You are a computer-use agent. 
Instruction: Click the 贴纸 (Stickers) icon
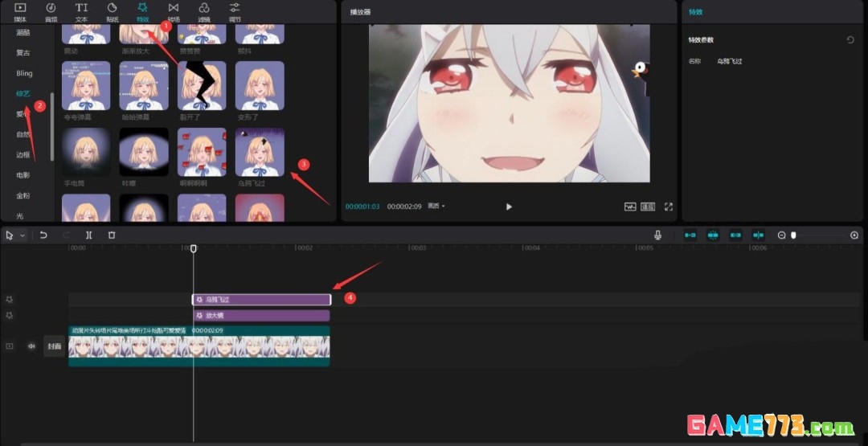tap(112, 11)
